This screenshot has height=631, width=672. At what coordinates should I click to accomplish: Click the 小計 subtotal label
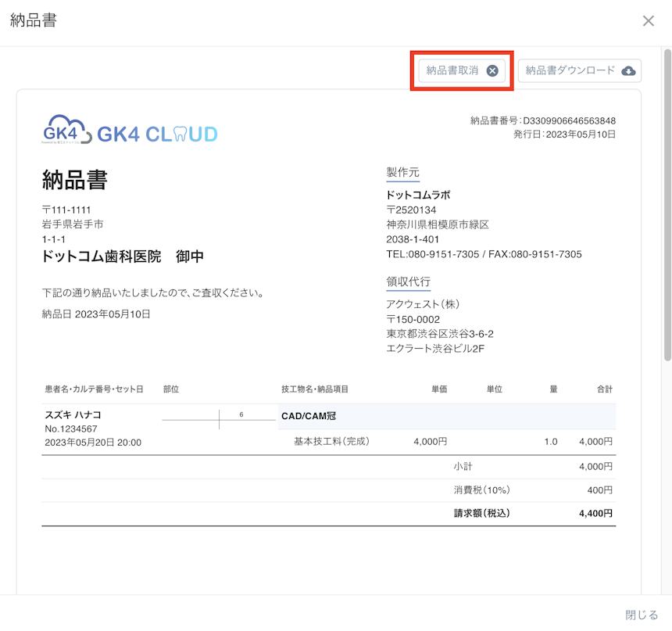[x=463, y=466]
